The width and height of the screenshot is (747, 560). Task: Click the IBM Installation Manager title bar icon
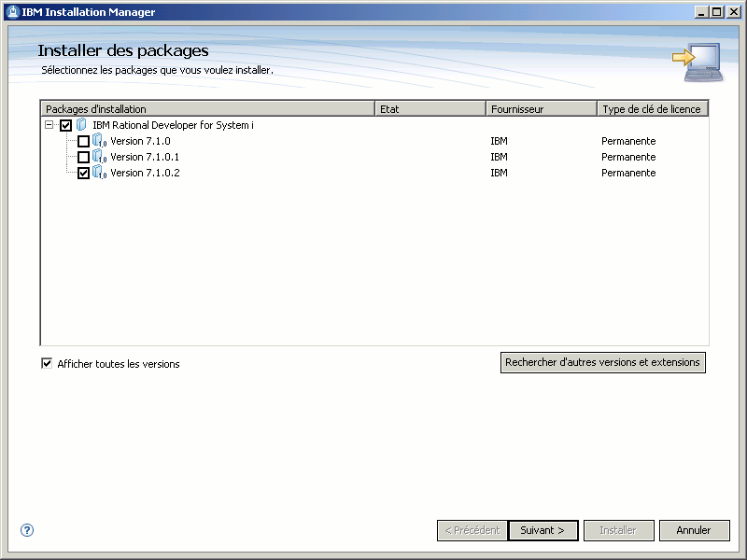pos(13,12)
